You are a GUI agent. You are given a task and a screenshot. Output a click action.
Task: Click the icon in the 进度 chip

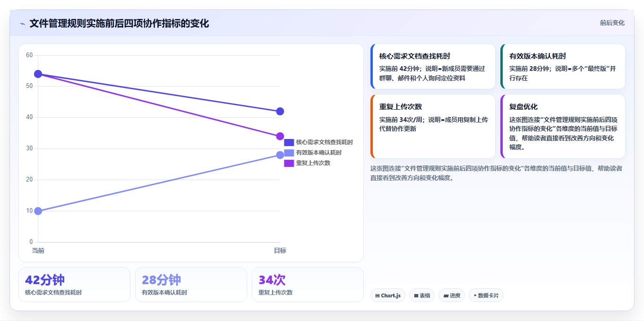(x=446, y=295)
